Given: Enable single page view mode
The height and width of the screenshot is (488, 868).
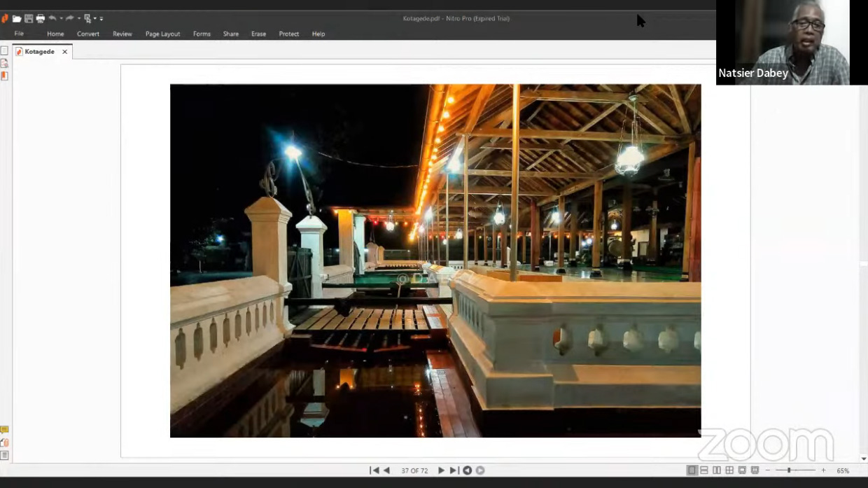Looking at the screenshot, I should (692, 470).
